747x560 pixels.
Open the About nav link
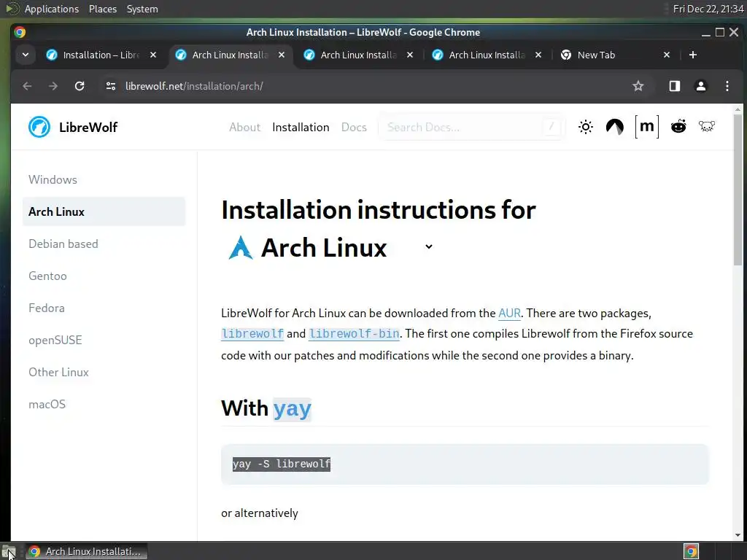(244, 127)
